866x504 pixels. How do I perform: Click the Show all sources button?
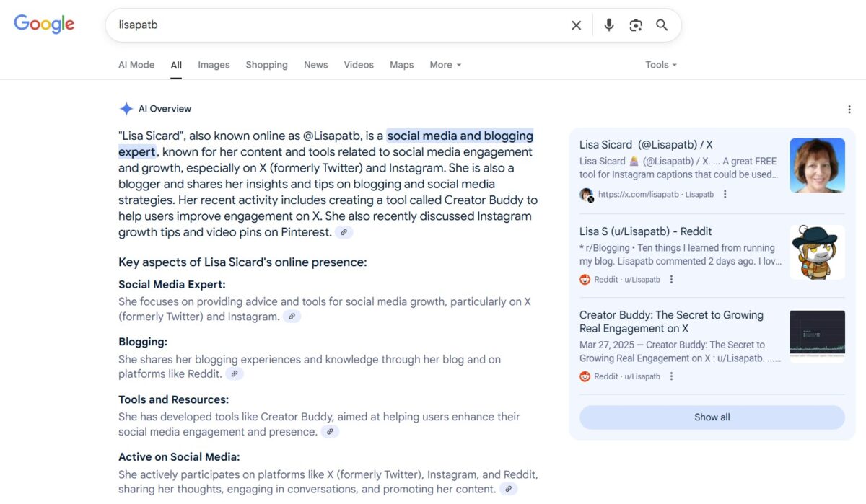(712, 417)
